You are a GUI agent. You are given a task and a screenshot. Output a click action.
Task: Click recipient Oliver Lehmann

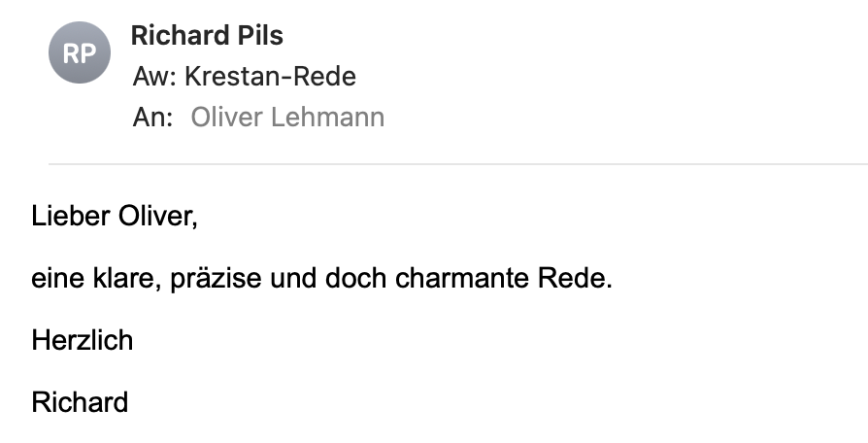click(287, 118)
